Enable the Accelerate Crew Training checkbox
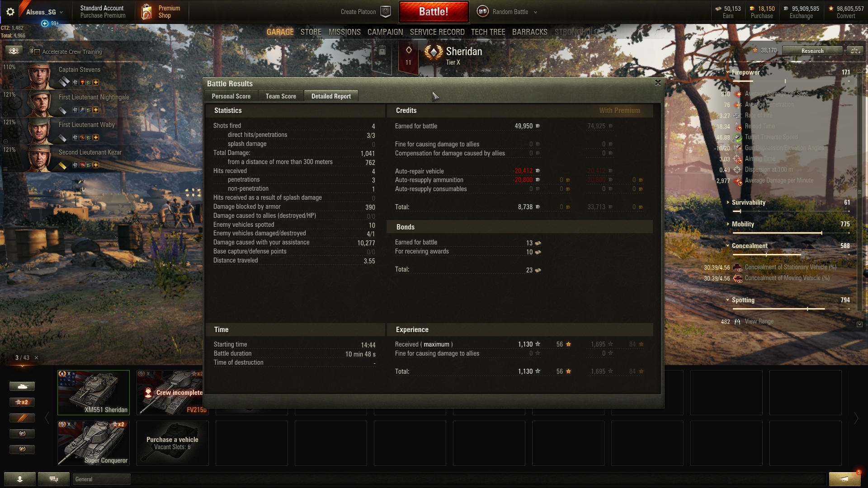The height and width of the screenshot is (488, 868). pyautogui.click(x=37, y=52)
